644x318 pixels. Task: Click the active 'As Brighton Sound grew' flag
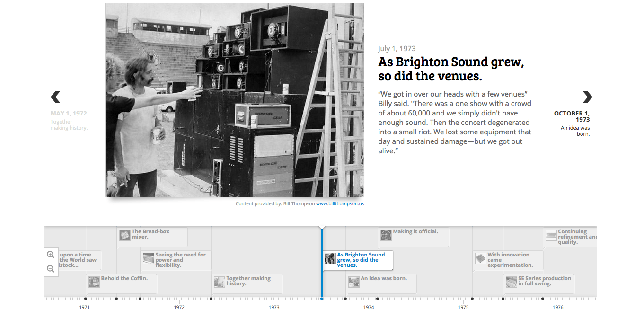tap(361, 260)
